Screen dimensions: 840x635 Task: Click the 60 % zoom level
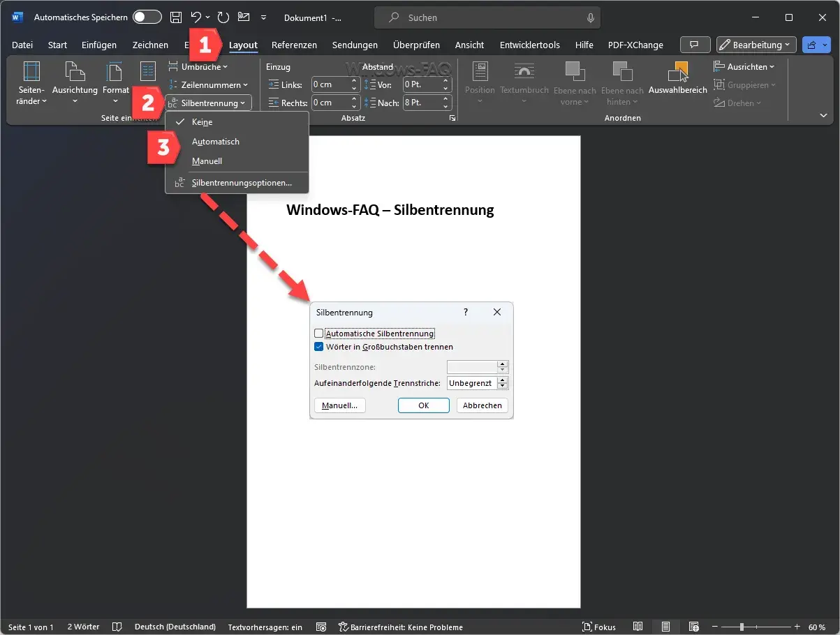817,627
